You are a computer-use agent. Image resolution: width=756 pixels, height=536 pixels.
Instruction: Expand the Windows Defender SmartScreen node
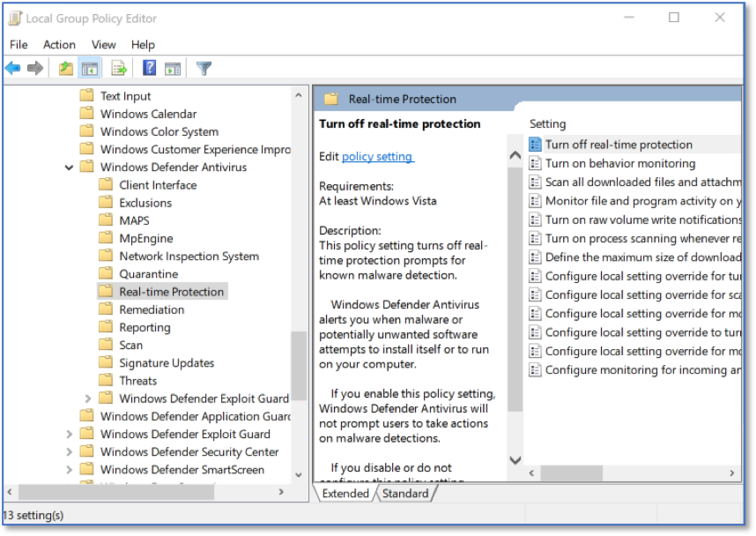(70, 469)
